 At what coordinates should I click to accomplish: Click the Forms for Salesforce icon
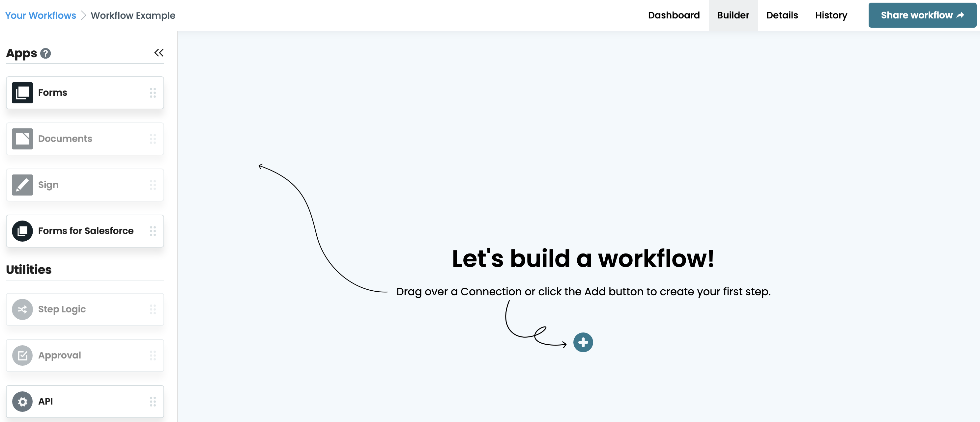pos(22,231)
